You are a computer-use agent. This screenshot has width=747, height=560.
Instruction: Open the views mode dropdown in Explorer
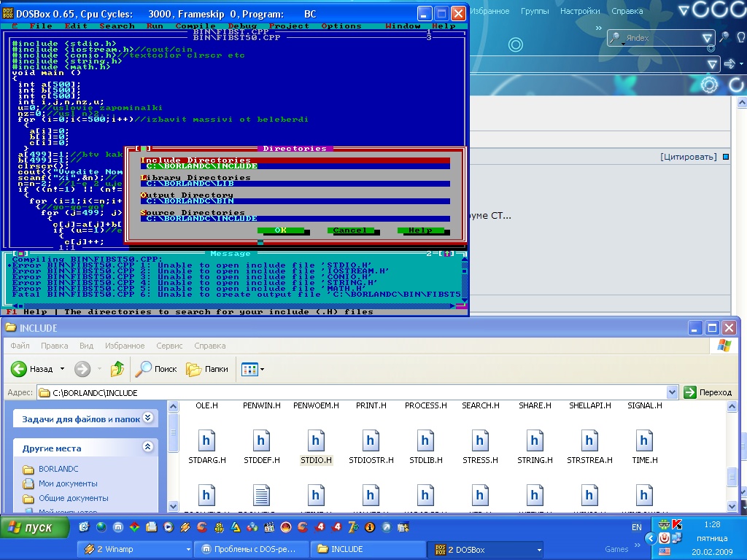point(253,369)
